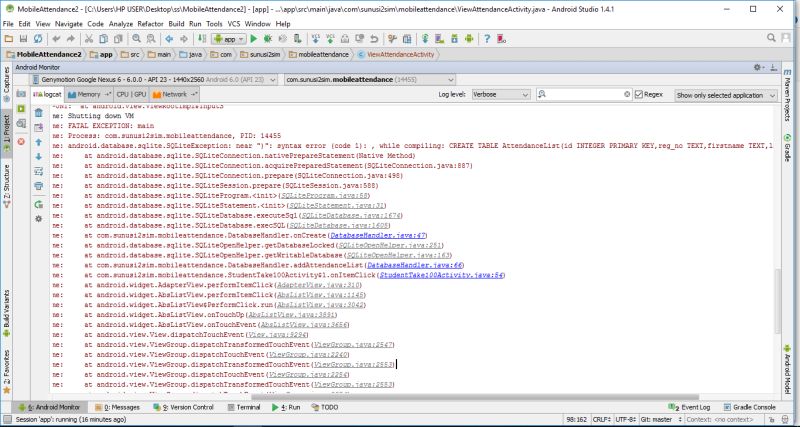The height and width of the screenshot is (427, 800).
Task: Navigate back with the blue left arrow
Action: [x=169, y=39]
